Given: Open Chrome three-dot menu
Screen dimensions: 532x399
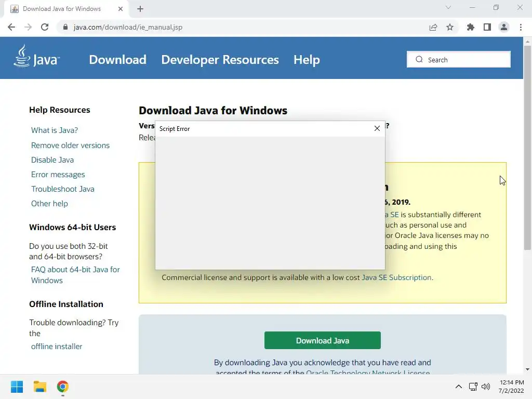Looking at the screenshot, I should [521, 27].
